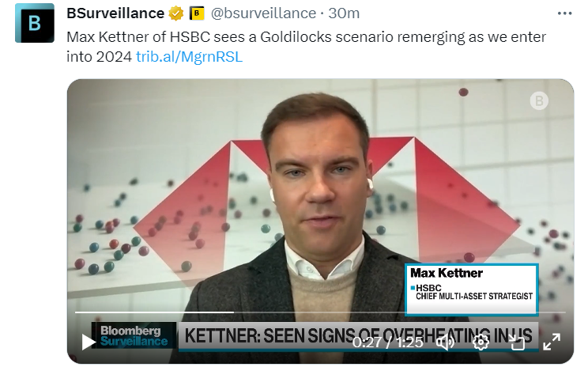Click the 0:27 / 1:25 time display
The height and width of the screenshot is (367, 588).
click(x=387, y=342)
